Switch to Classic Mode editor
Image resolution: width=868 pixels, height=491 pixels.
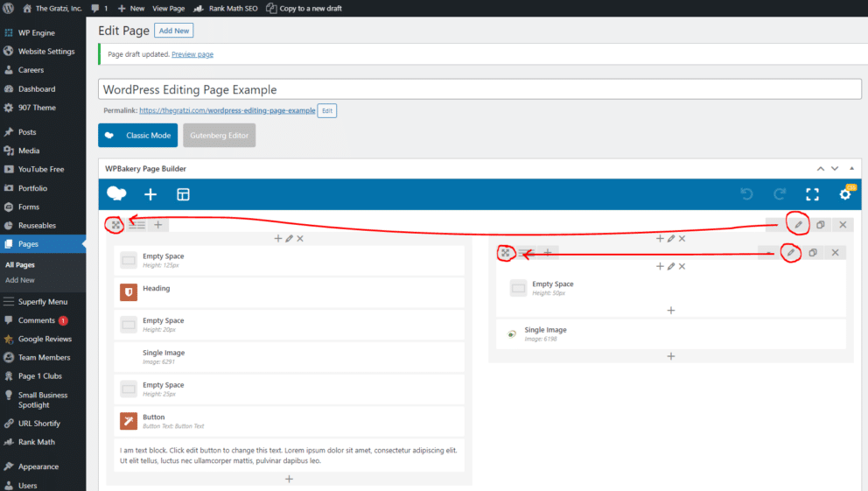pos(138,136)
